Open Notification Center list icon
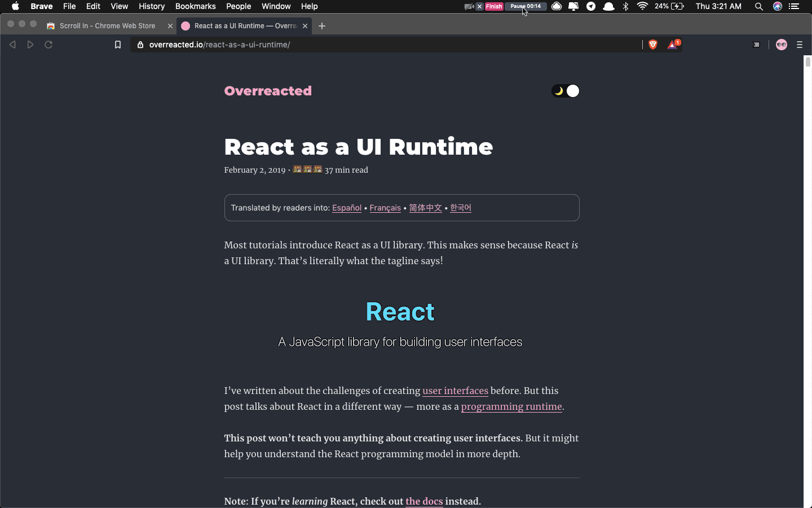Image resolution: width=812 pixels, height=508 pixels. click(794, 6)
